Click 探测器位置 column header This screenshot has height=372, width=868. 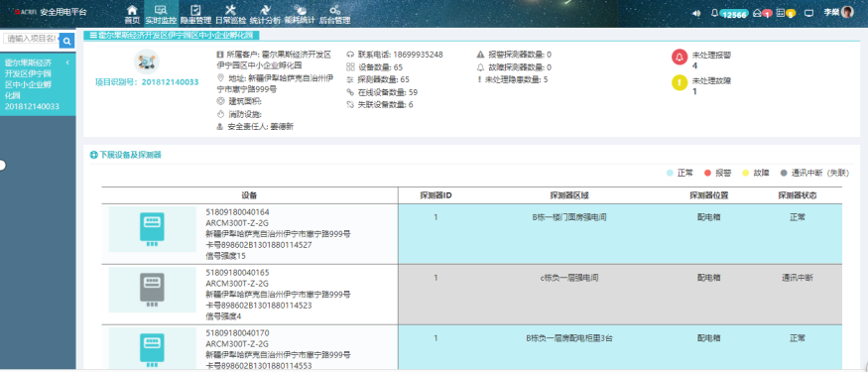708,195
